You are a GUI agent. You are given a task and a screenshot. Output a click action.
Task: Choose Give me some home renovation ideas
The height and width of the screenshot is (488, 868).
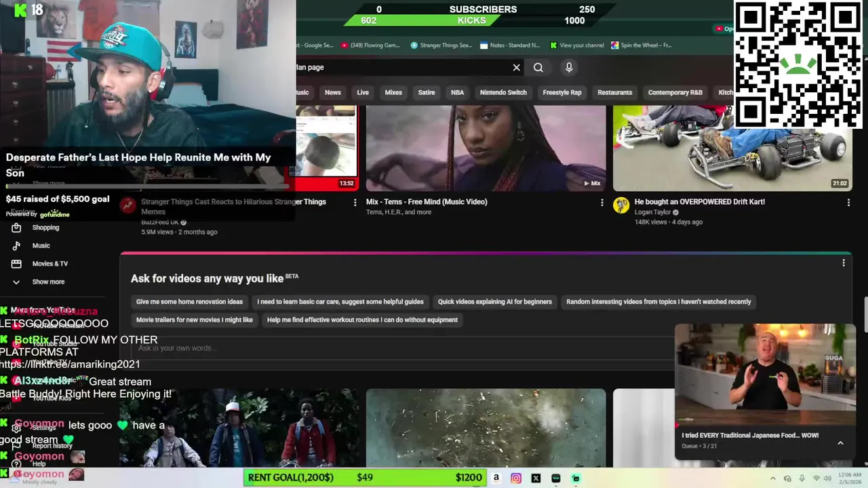(189, 302)
